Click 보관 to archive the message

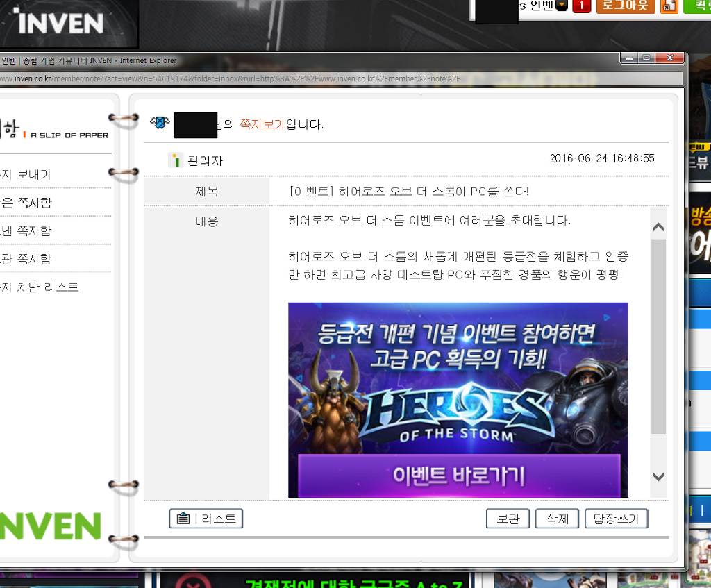pyautogui.click(x=508, y=519)
